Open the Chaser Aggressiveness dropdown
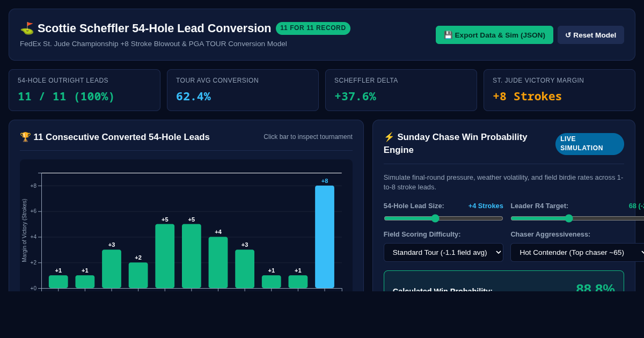Image resolution: width=644 pixels, height=338 pixels. (x=577, y=252)
